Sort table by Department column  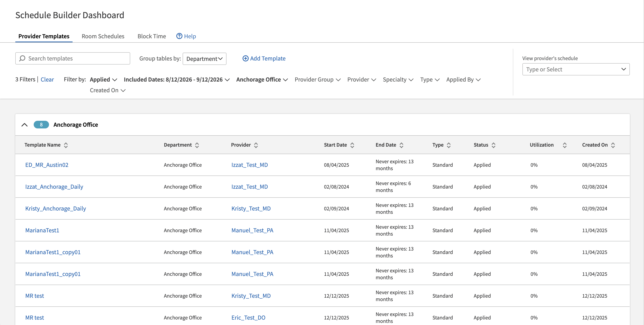(197, 145)
